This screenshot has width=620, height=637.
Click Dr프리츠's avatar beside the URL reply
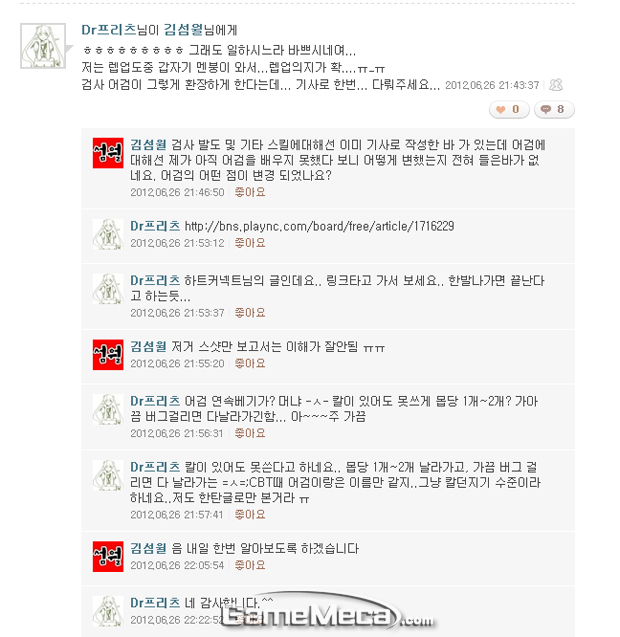108,234
